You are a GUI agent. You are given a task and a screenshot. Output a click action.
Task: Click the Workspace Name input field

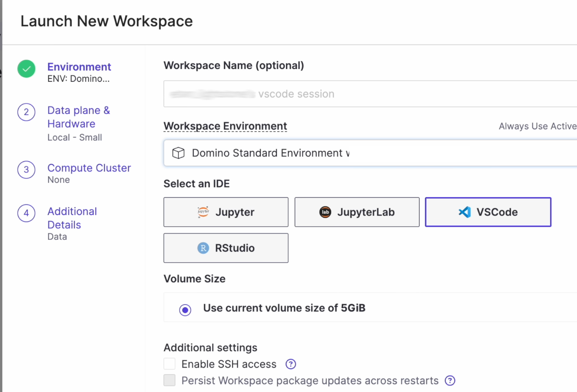click(369, 94)
